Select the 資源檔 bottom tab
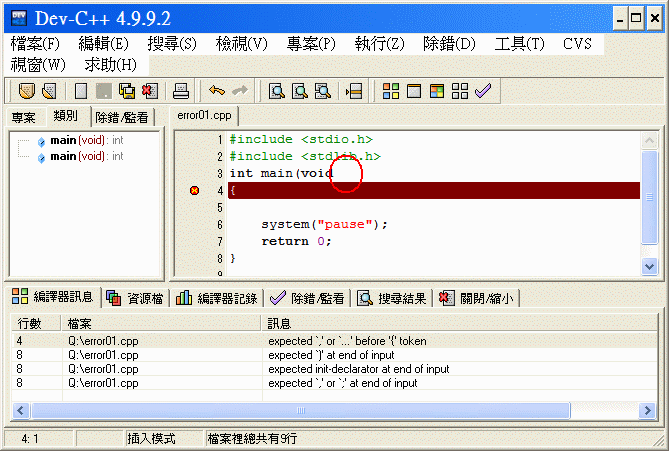 pyautogui.click(x=135, y=298)
